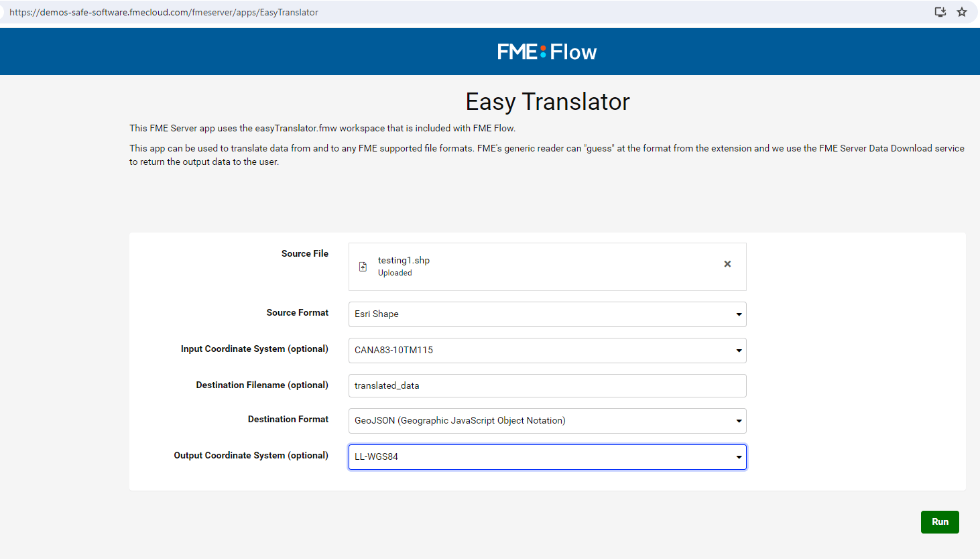980x559 pixels.
Task: Click the Destination Filename (optional) label
Action: pos(262,385)
